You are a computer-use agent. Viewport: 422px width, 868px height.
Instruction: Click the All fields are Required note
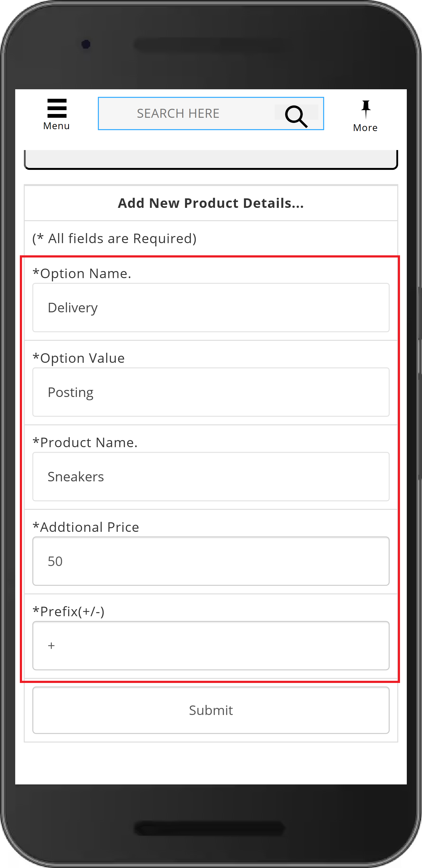pos(114,239)
